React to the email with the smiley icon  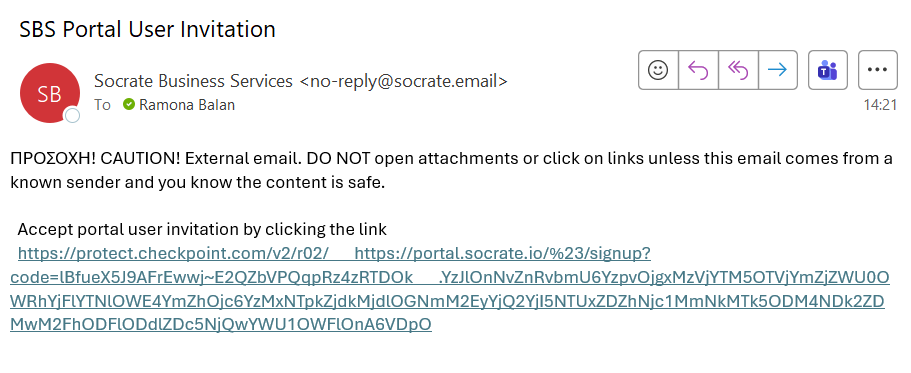658,70
